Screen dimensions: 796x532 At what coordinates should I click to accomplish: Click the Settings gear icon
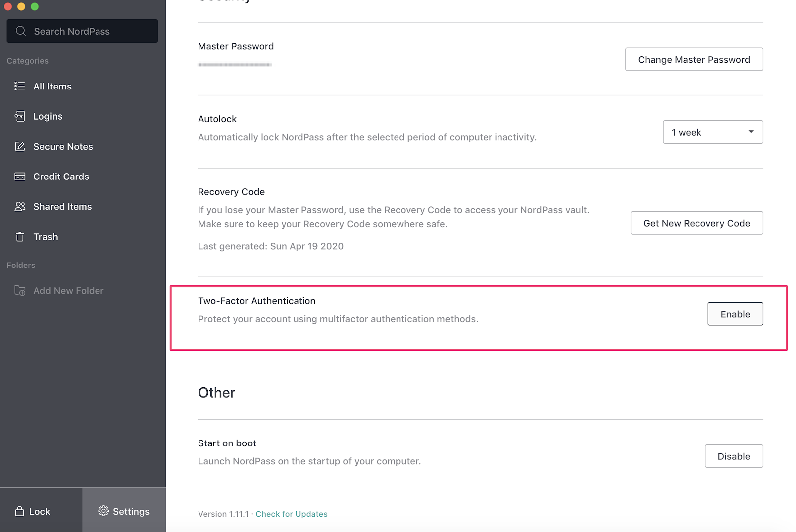pyautogui.click(x=103, y=511)
